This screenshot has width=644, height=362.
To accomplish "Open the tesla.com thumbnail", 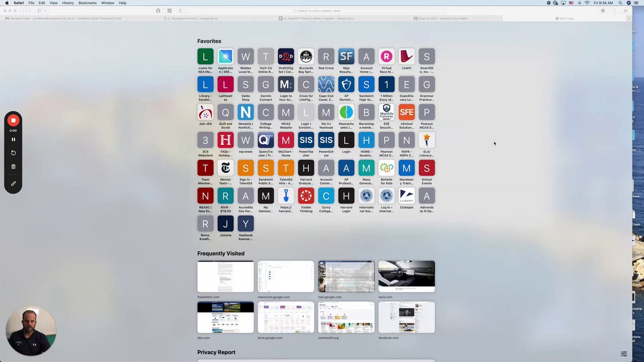I will click(x=407, y=277).
